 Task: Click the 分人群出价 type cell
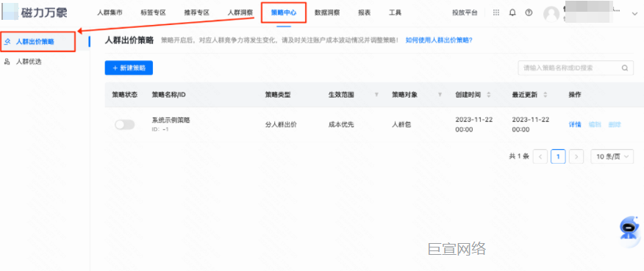[281, 124]
